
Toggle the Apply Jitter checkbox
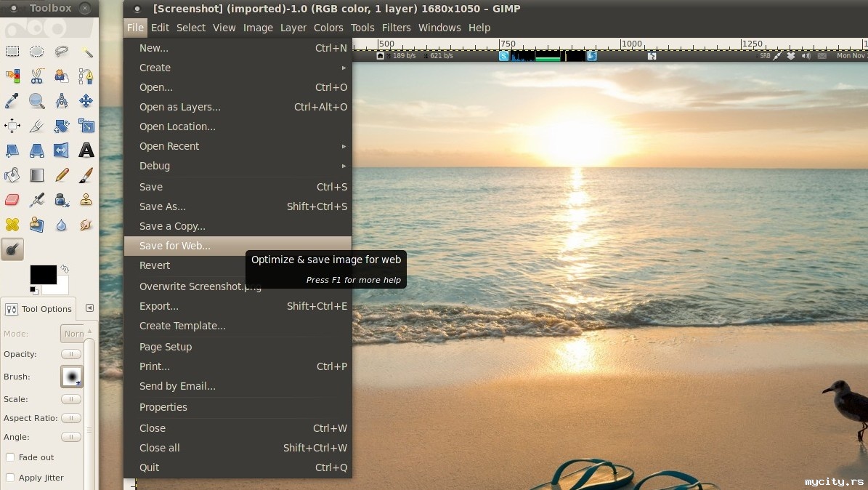(10, 478)
